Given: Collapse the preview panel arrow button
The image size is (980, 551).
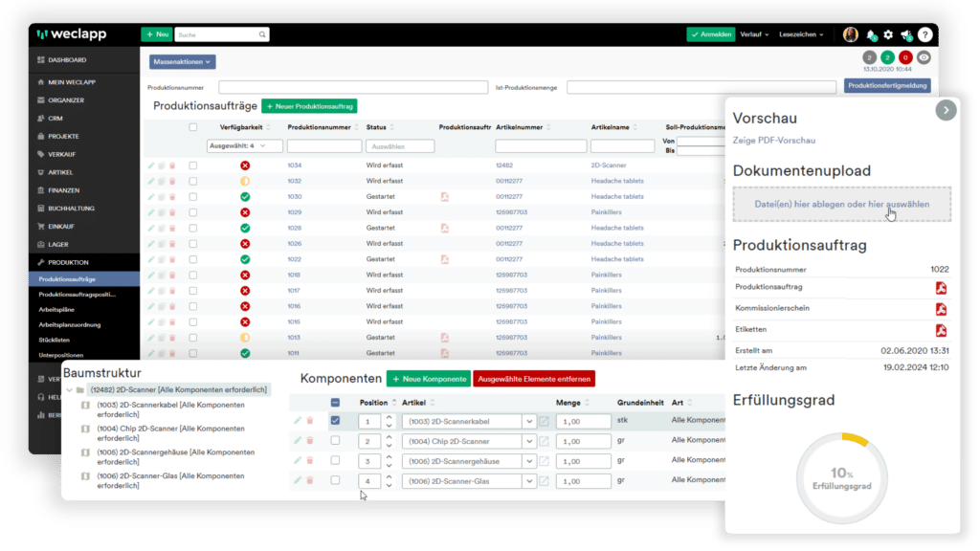Looking at the screenshot, I should tap(946, 111).
